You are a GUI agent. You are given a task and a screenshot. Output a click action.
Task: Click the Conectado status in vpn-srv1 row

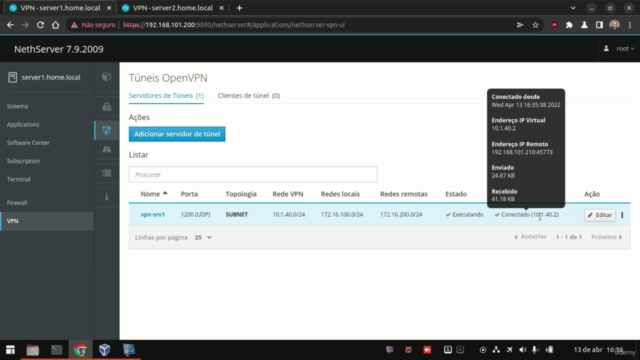coord(526,214)
